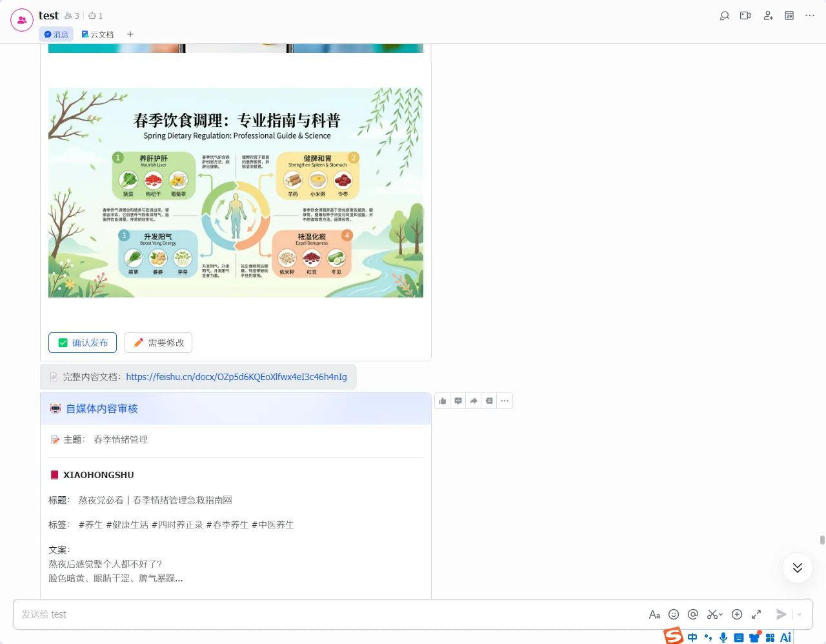Forward the 自媒体内容审核 message
The width and height of the screenshot is (826, 644).
pos(474,401)
